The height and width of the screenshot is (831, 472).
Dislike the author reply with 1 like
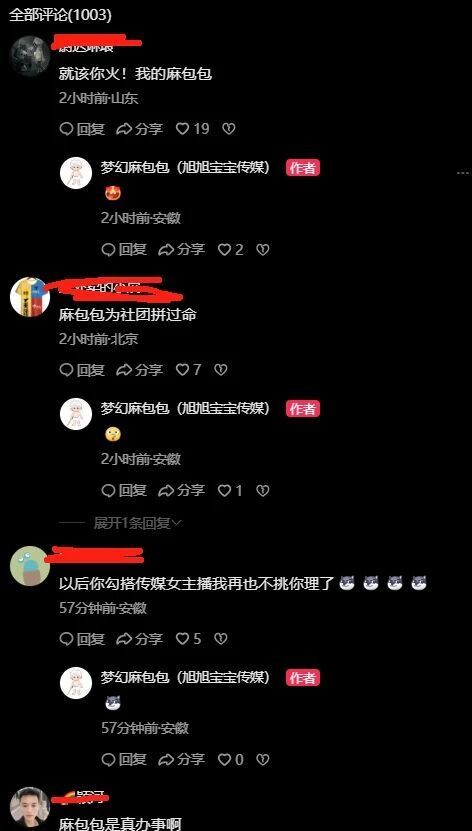pyautogui.click(x=263, y=491)
